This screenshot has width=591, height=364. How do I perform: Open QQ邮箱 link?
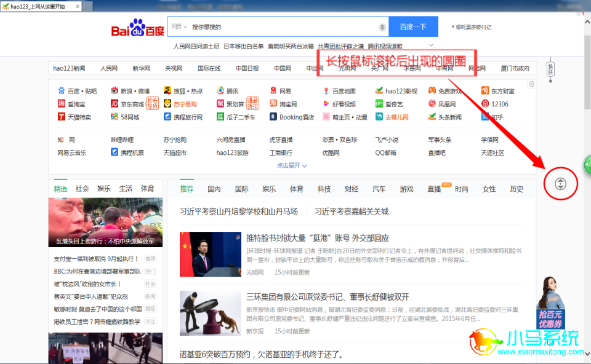coord(385,152)
